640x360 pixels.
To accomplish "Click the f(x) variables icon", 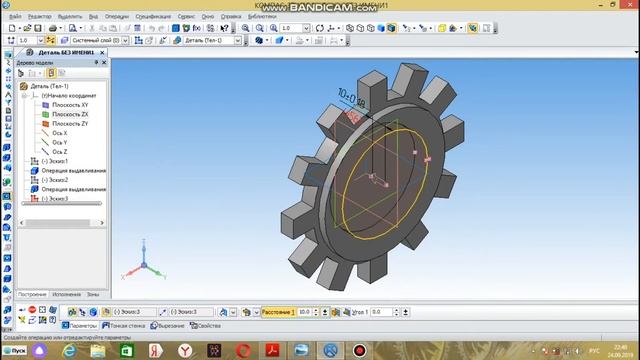I will click(197, 28).
